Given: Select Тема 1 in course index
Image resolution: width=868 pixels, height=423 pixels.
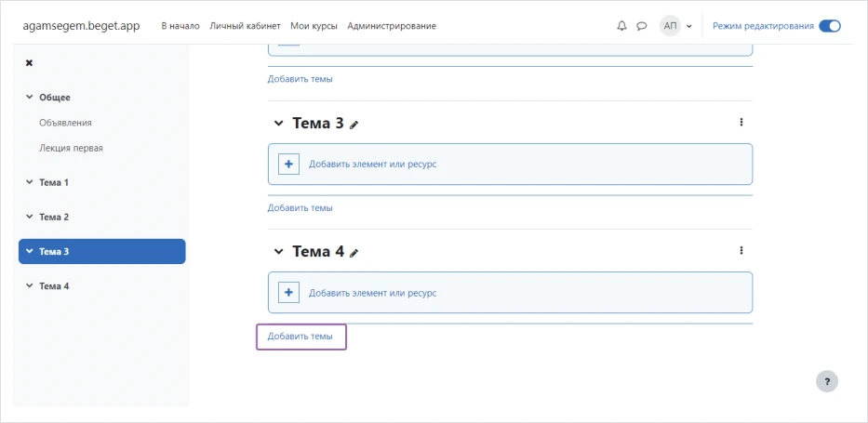Looking at the screenshot, I should tap(54, 182).
